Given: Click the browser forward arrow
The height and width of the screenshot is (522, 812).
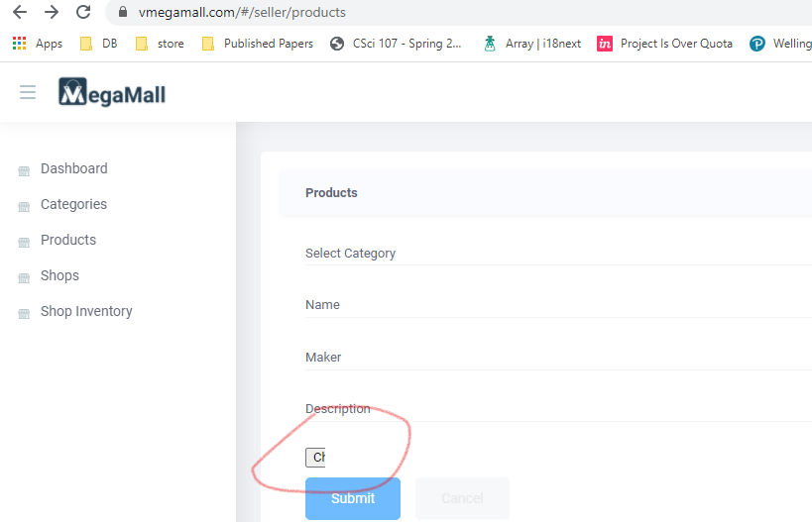Looking at the screenshot, I should point(52,13).
